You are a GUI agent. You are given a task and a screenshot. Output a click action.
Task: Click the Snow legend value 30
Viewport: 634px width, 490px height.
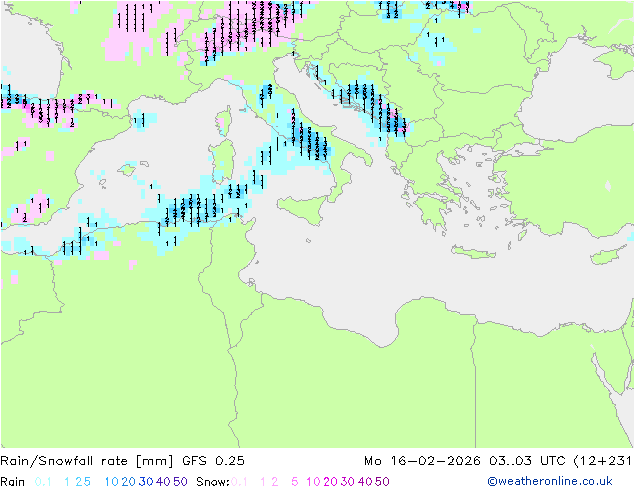[x=348, y=482]
